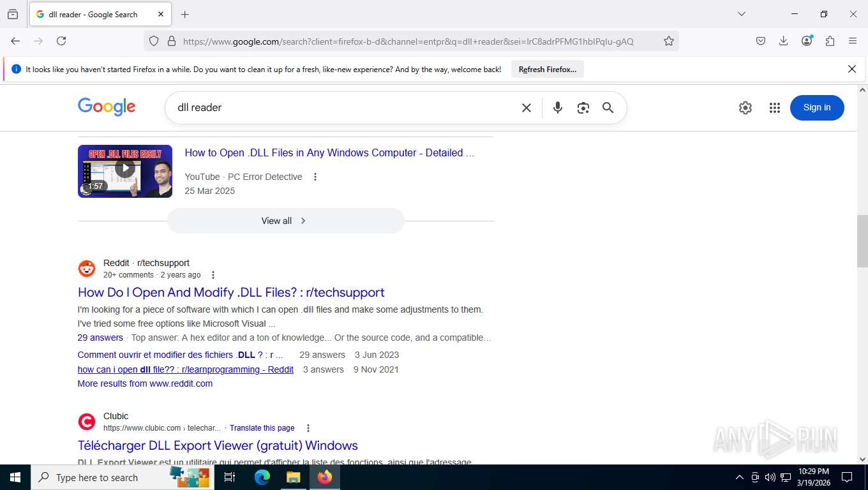Open Firefox downloads panel

tap(784, 41)
